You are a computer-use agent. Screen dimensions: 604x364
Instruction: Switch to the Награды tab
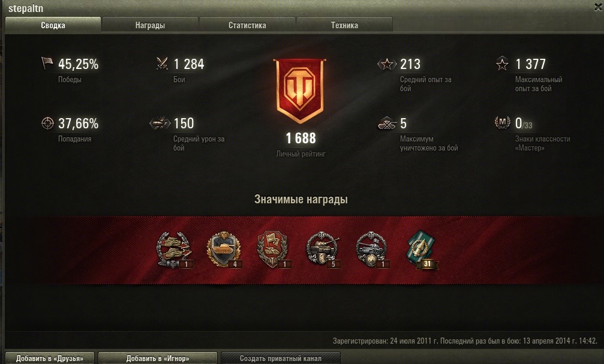pyautogui.click(x=150, y=25)
